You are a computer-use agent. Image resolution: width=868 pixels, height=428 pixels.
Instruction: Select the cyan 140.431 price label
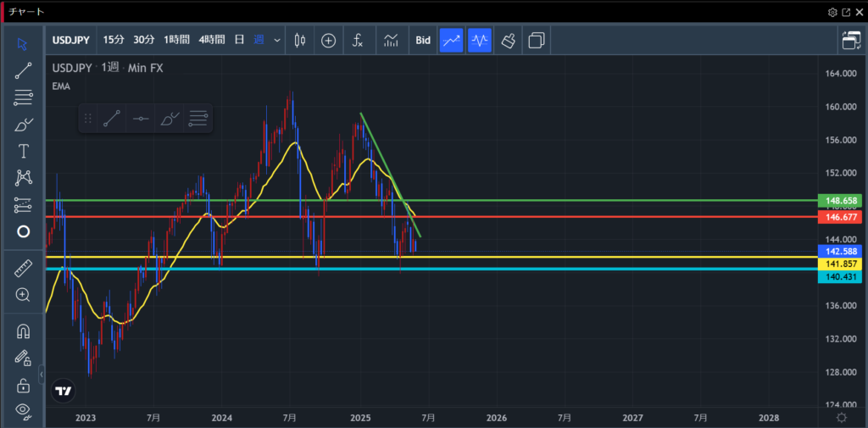click(x=840, y=277)
